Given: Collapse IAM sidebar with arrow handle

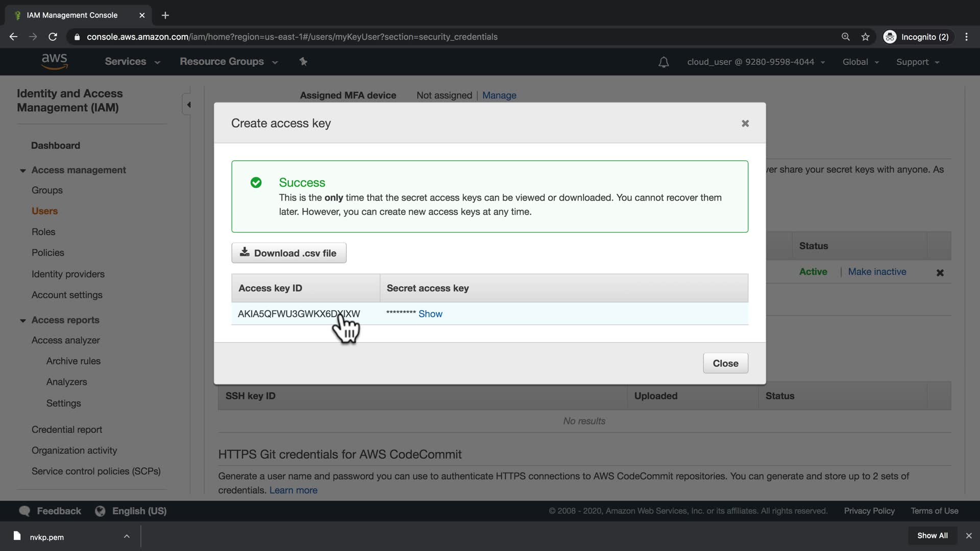Looking at the screenshot, I should pos(188,105).
